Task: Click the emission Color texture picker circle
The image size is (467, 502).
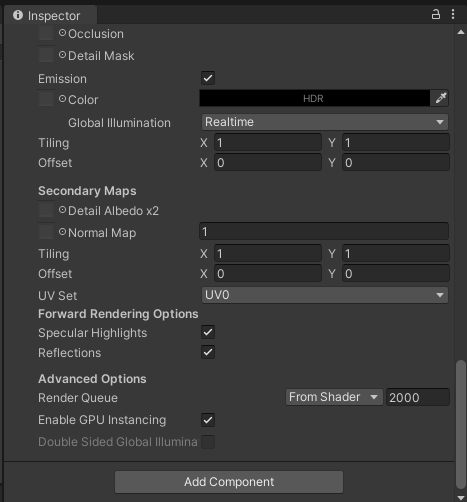Action: (62, 99)
